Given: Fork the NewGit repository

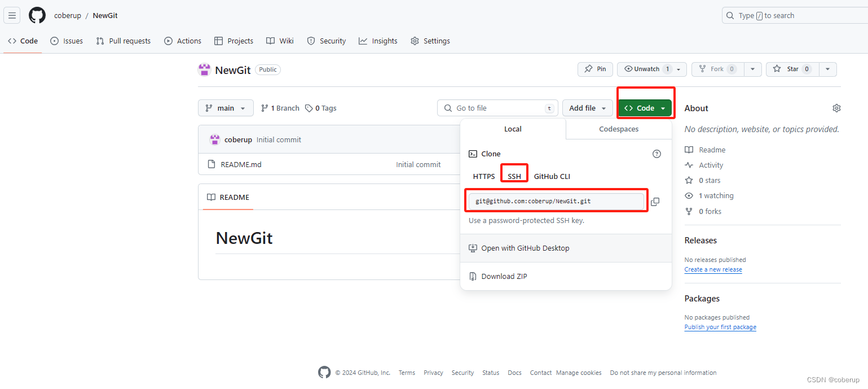Looking at the screenshot, I should click(x=717, y=69).
